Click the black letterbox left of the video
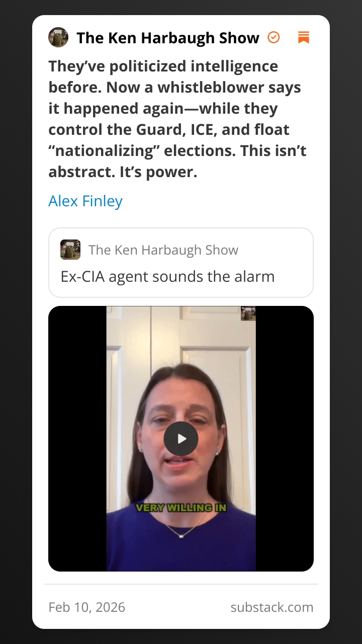The height and width of the screenshot is (644, 362). (x=77, y=439)
